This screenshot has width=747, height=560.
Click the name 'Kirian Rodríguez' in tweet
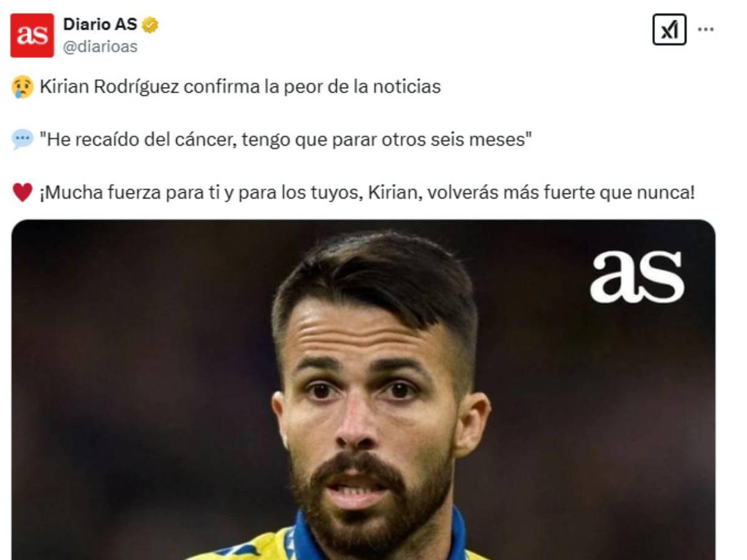[110, 87]
